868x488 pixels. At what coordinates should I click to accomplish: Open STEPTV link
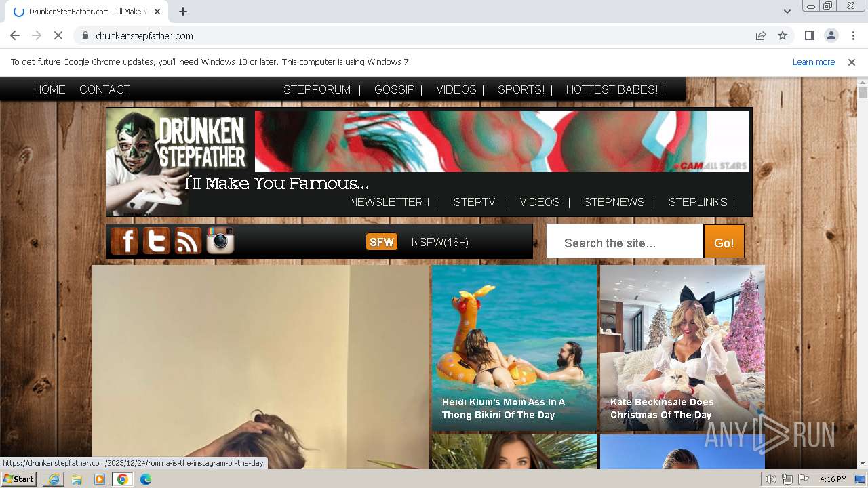click(475, 202)
